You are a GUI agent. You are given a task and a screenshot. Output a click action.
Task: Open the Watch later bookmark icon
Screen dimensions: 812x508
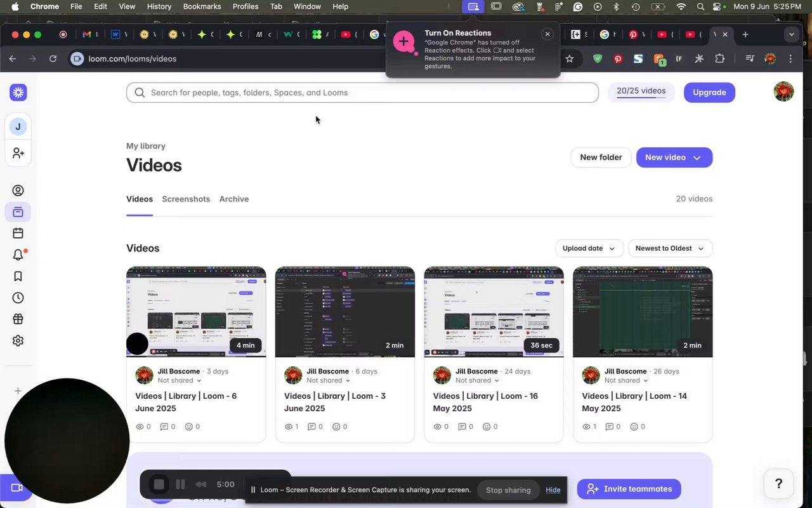[x=18, y=276]
